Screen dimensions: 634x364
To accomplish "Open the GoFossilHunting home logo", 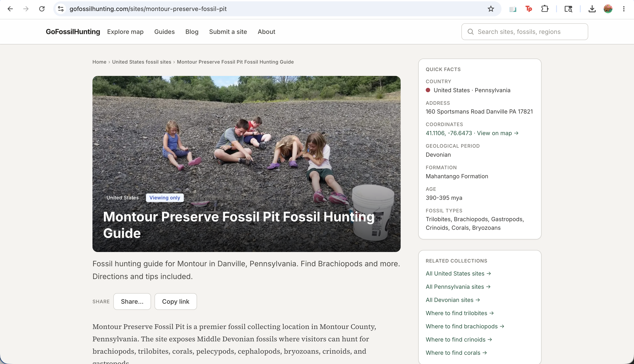I will [73, 32].
